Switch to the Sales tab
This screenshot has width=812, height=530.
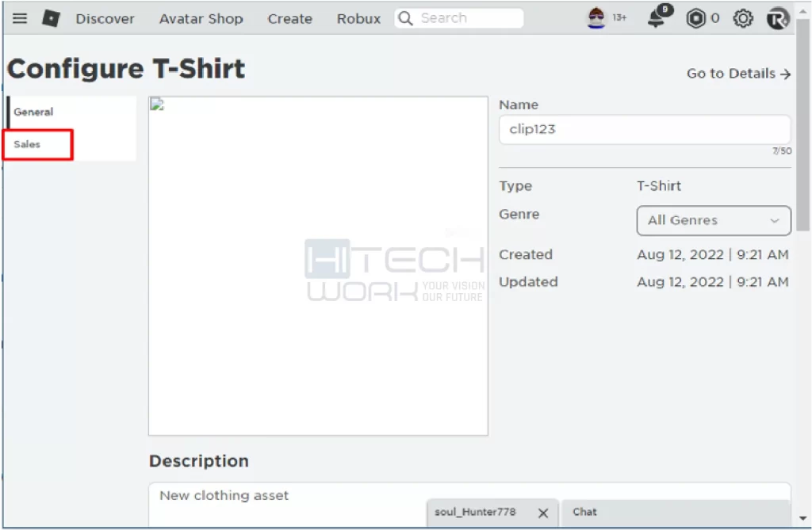pyautogui.click(x=38, y=144)
